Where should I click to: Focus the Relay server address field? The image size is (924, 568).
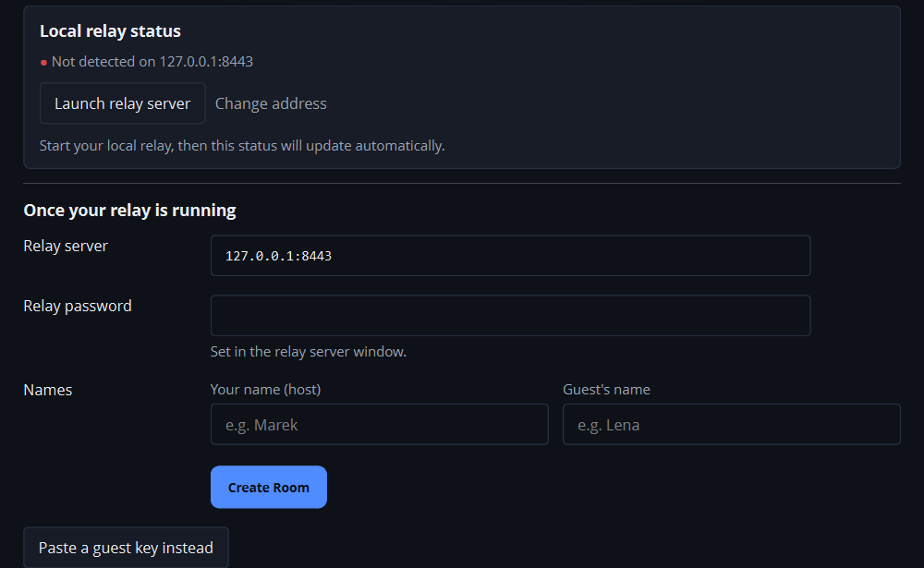click(x=510, y=256)
